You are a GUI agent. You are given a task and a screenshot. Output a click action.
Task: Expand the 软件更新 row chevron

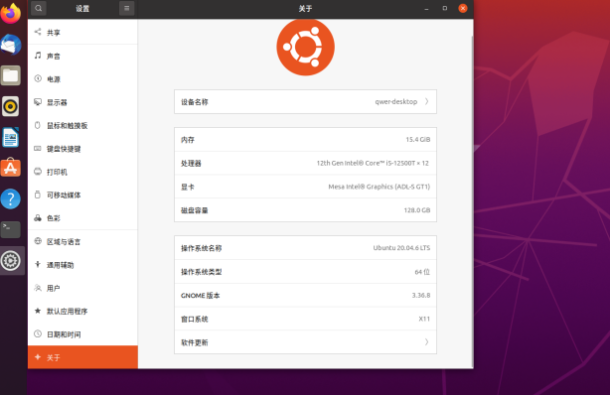427,342
